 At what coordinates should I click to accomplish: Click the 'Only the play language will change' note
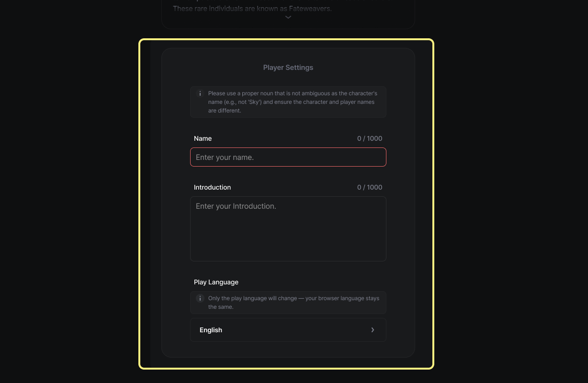coord(293,303)
